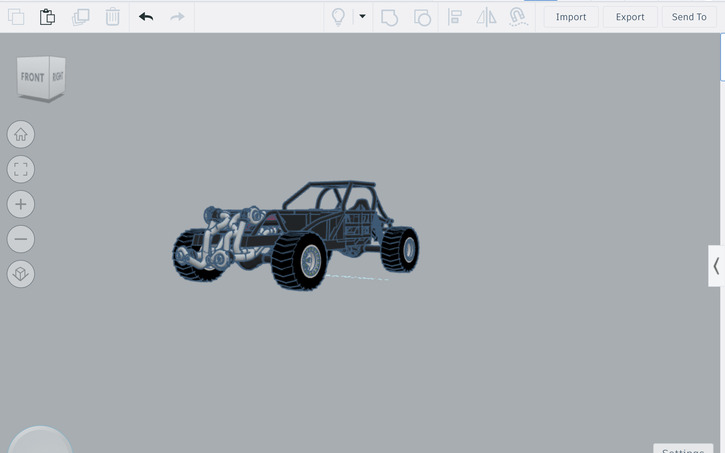Viewport: 725px width, 453px height.
Task: Open the dropdown arrow beside lightbulb
Action: tap(362, 16)
